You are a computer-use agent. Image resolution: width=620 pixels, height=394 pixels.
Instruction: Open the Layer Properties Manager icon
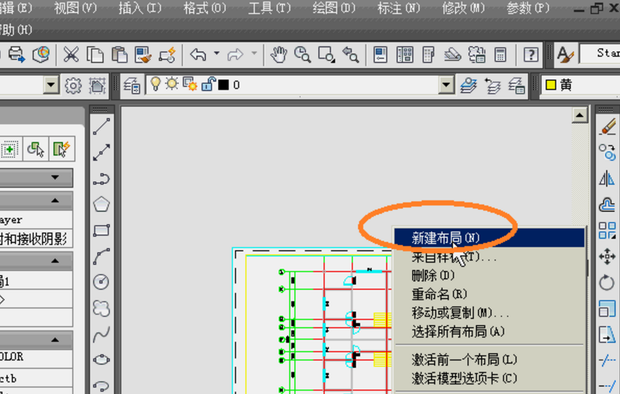coord(132,85)
